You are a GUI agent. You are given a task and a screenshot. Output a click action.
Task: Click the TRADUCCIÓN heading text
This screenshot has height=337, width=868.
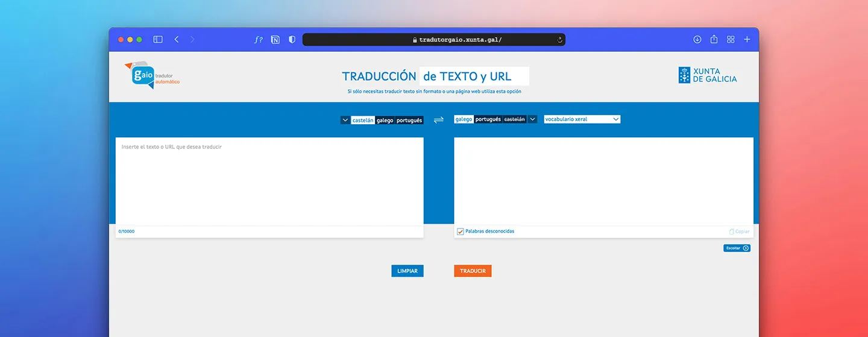click(x=379, y=77)
